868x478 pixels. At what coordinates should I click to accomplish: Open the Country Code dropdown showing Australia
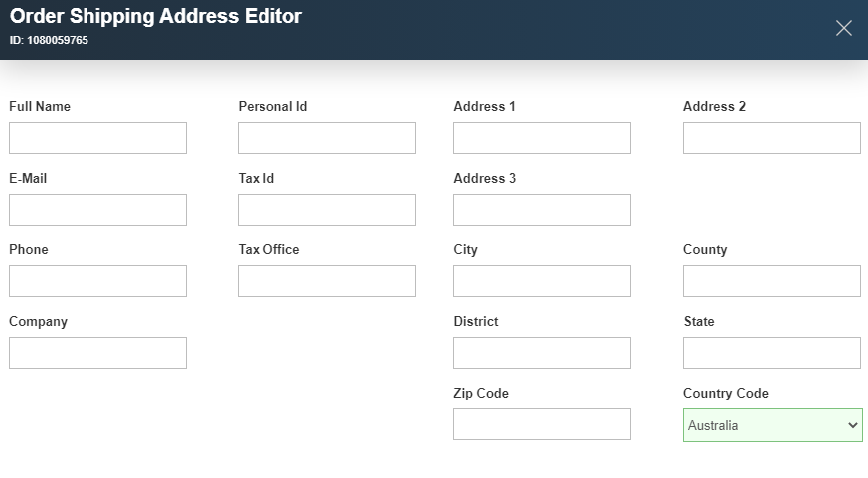[x=773, y=425]
